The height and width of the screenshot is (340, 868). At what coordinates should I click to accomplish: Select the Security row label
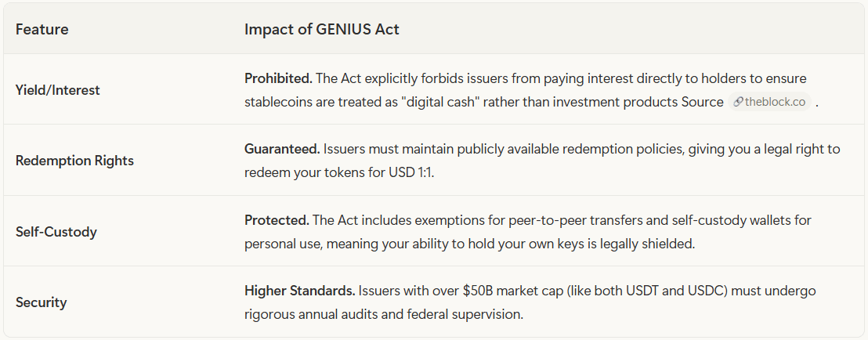(x=41, y=303)
